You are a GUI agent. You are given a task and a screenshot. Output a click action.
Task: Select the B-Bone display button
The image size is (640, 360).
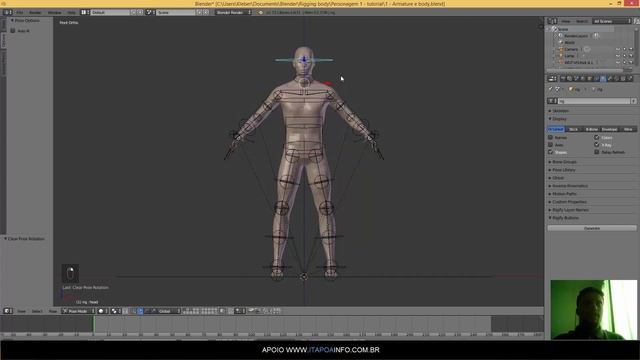(x=591, y=129)
